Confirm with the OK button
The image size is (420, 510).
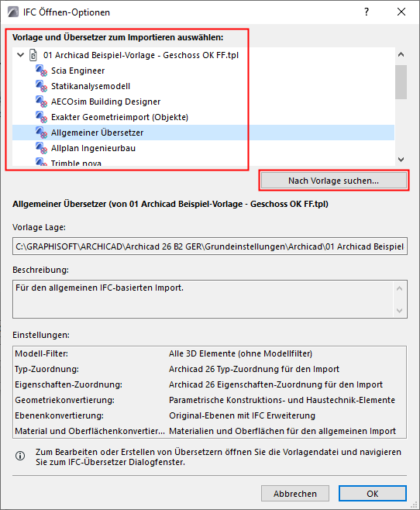[x=373, y=494]
